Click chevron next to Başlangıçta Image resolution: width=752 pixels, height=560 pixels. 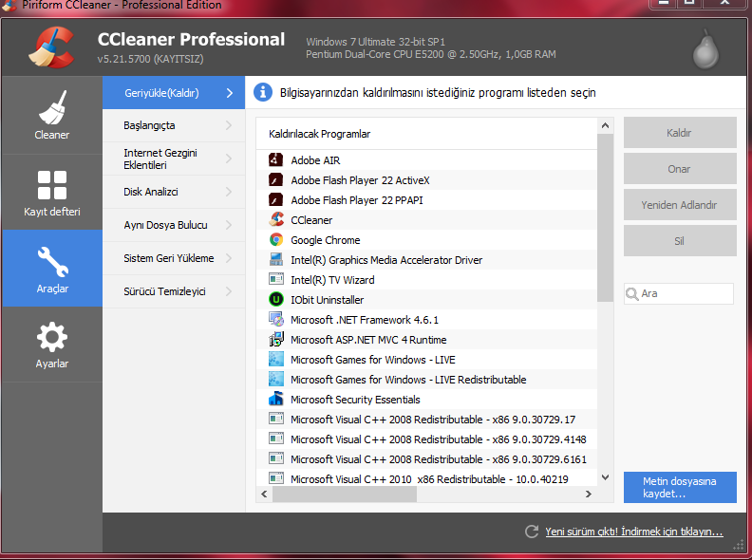coord(228,125)
